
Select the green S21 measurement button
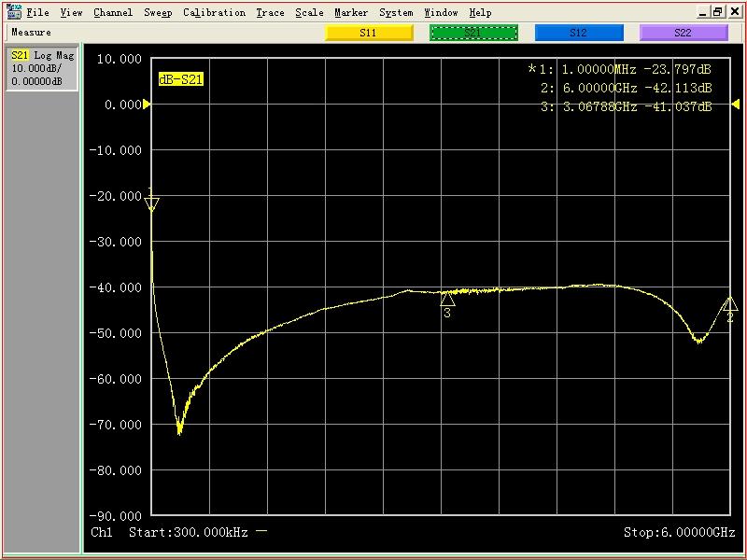tap(472, 33)
